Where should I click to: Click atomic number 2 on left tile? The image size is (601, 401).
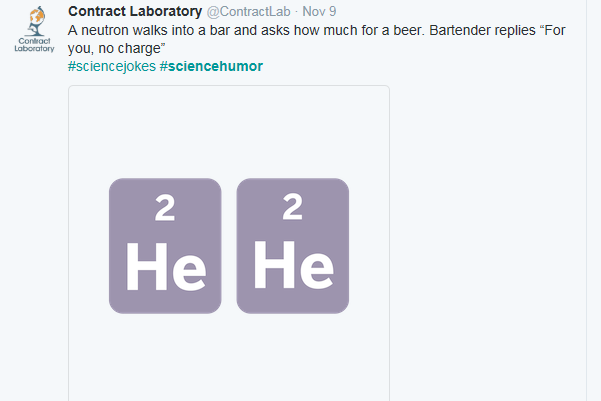pyautogui.click(x=165, y=208)
